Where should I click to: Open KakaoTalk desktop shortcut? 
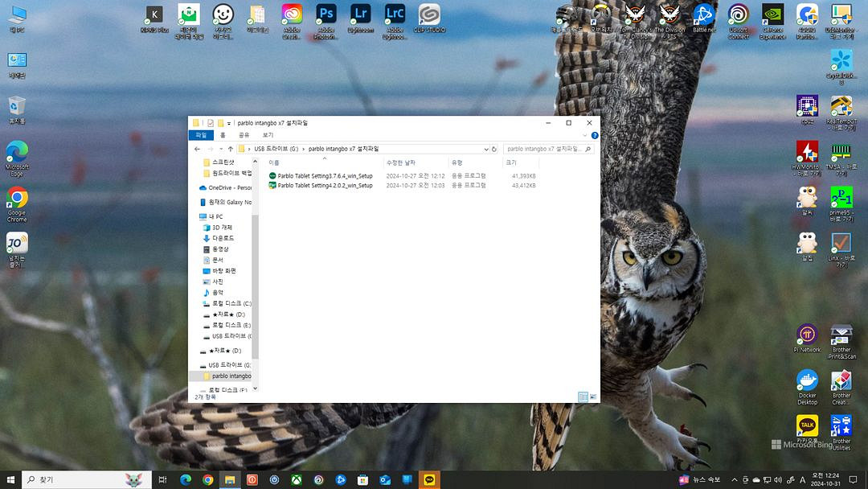pos(807,429)
